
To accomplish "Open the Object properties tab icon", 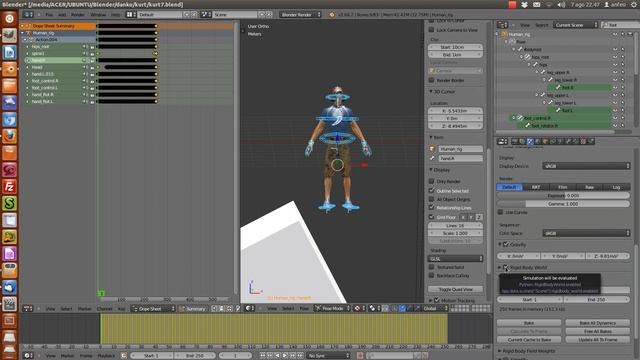I will tap(545, 141).
